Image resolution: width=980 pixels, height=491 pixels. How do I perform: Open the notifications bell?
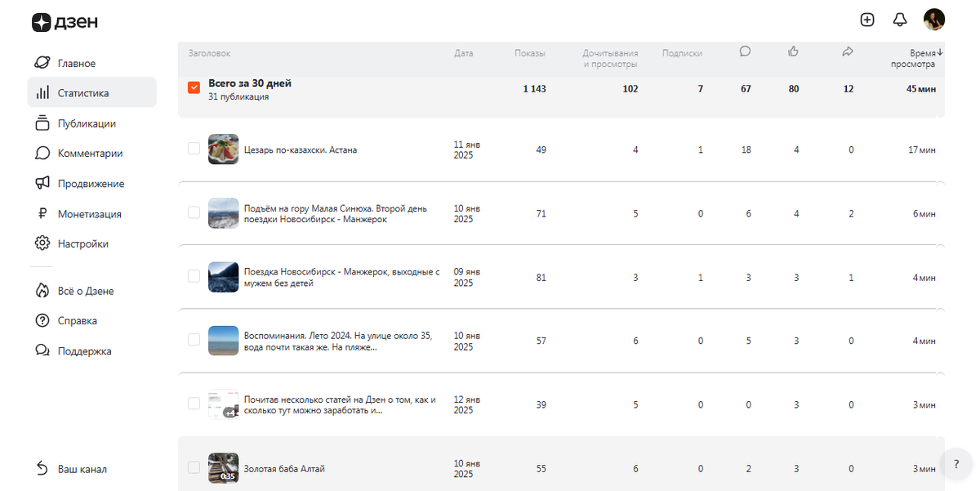[x=900, y=20]
